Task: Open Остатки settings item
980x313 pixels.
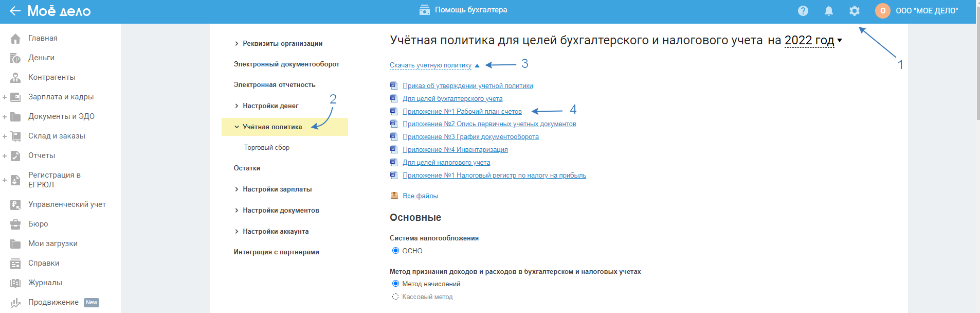Action: (247, 168)
